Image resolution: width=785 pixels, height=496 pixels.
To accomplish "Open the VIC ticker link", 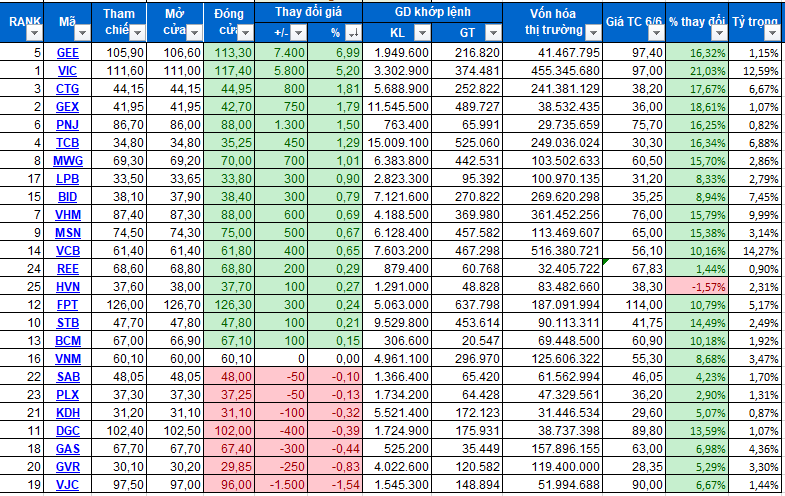I will (68, 71).
